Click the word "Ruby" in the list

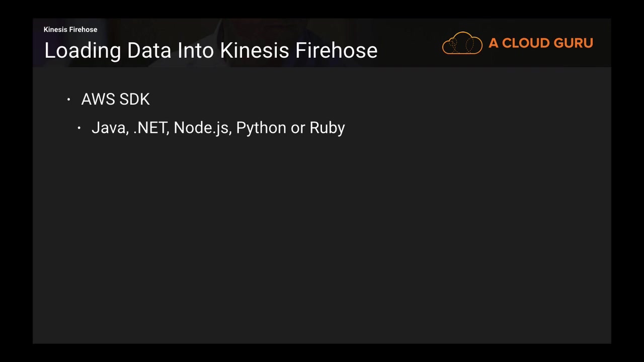tap(327, 128)
